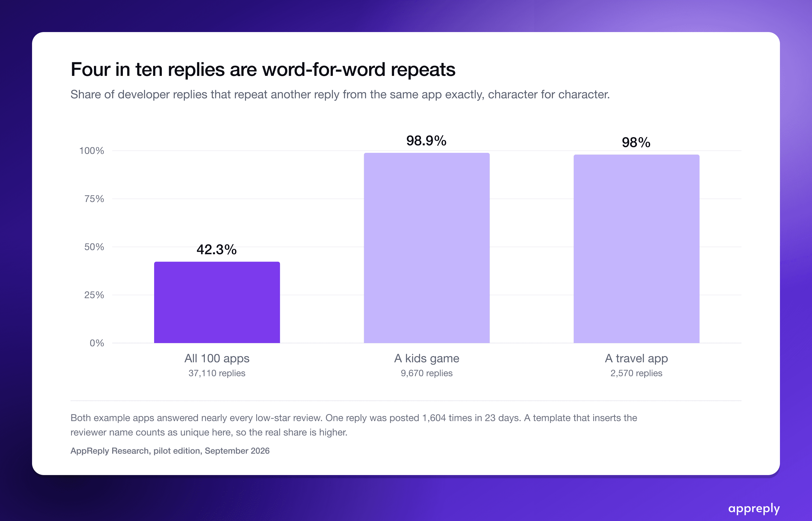Image resolution: width=812 pixels, height=521 pixels.
Task: Click the 37,110 replies caption
Action: [217, 373]
